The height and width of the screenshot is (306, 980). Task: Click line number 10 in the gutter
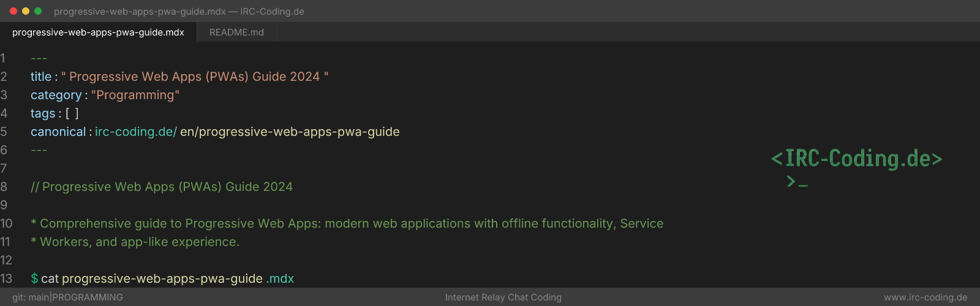coord(6,223)
